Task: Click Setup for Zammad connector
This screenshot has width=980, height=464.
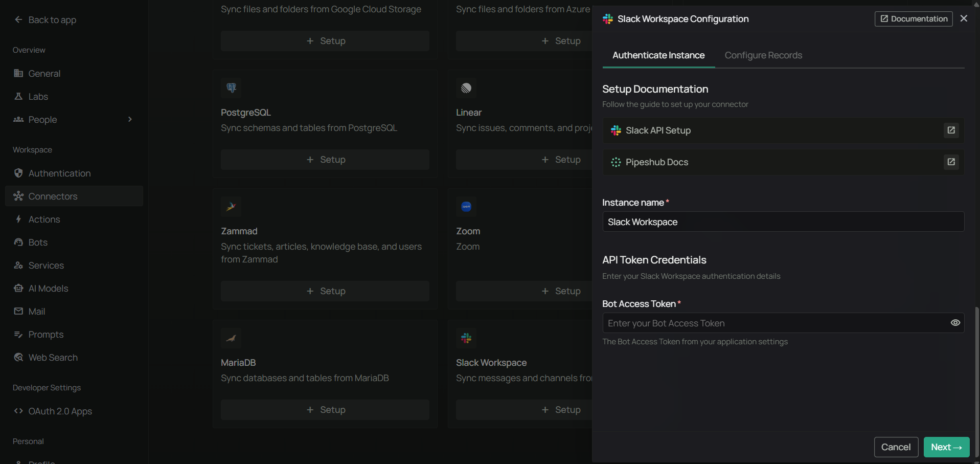Action: 325,291
